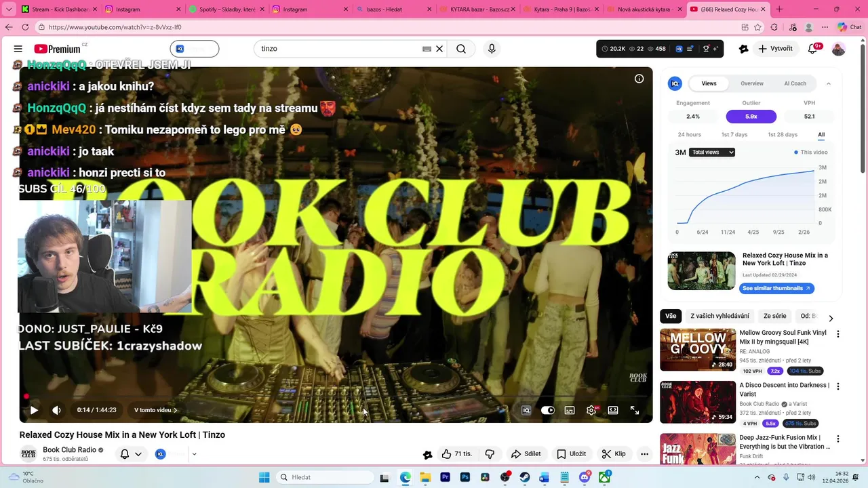This screenshot has height=488, width=868.
Task: Collapse the analytics panel chevron
Action: coord(828,83)
